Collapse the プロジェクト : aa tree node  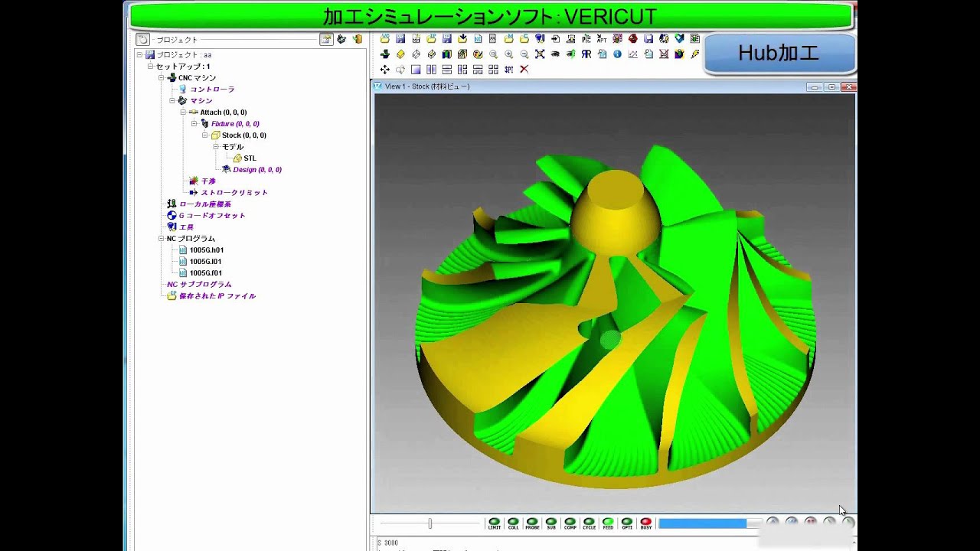(x=139, y=55)
